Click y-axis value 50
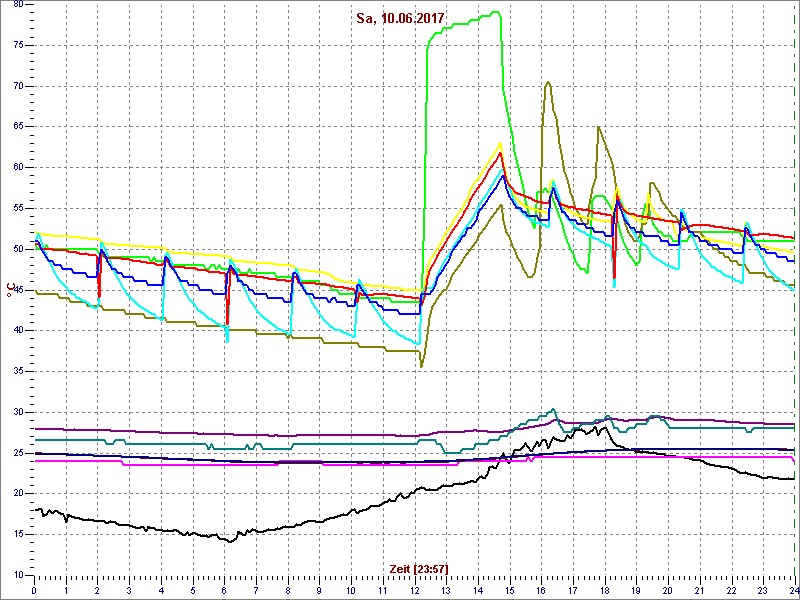Screen dimensions: 800x600 tap(17, 249)
